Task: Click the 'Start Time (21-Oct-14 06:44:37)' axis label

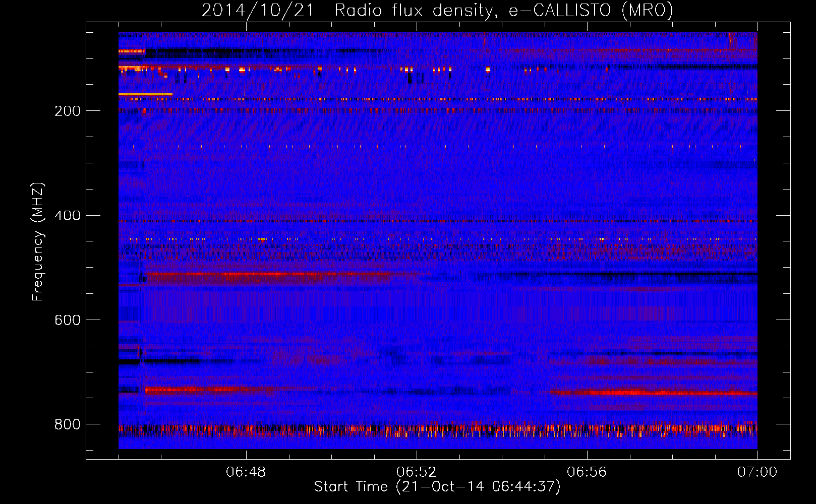Action: click(x=437, y=487)
